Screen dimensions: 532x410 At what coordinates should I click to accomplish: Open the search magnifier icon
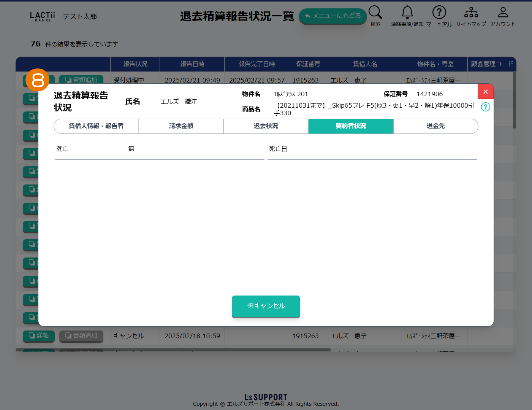tap(375, 13)
